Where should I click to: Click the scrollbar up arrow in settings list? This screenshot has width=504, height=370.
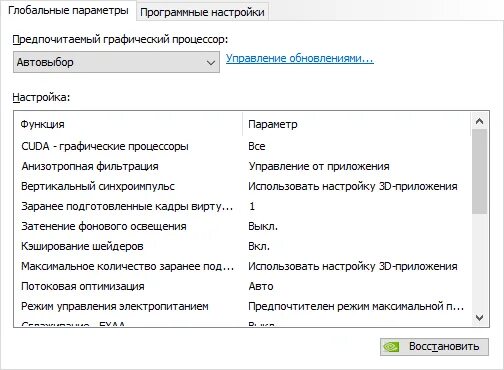479,121
